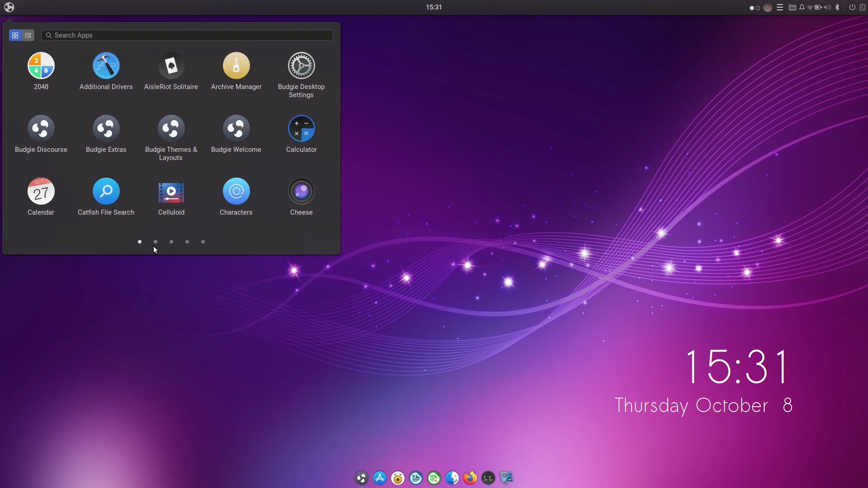Open Budgie Welcome from the dock

tap(362, 478)
